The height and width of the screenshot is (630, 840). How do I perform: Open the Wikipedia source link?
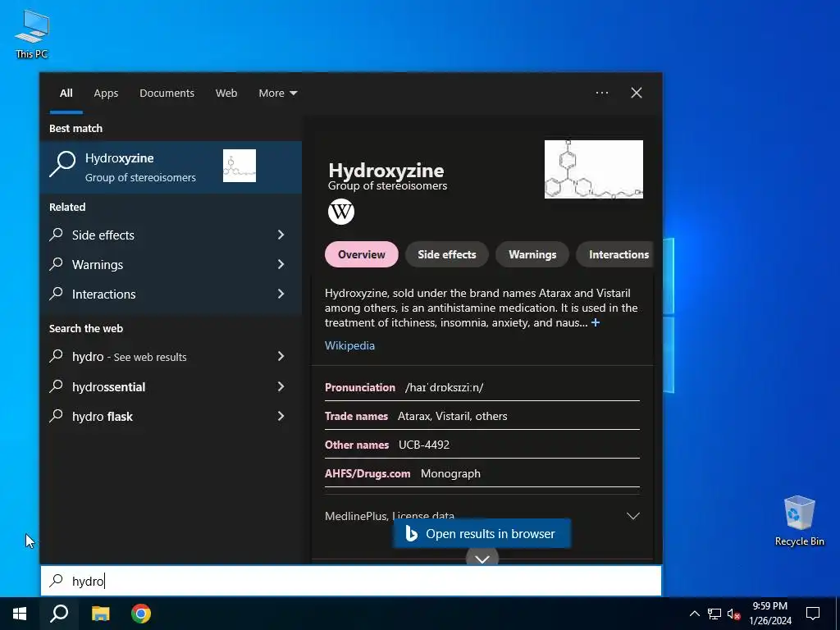click(349, 345)
